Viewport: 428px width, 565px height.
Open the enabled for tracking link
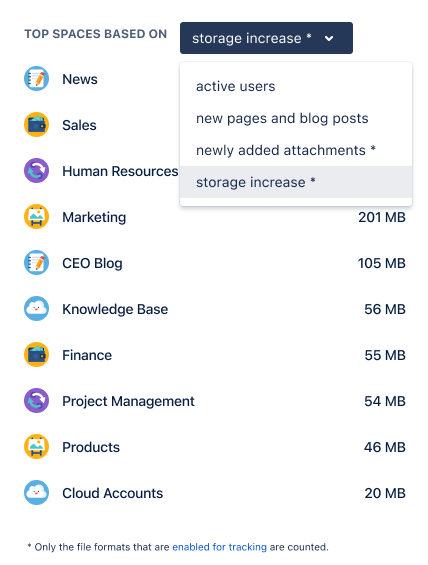coord(219,547)
